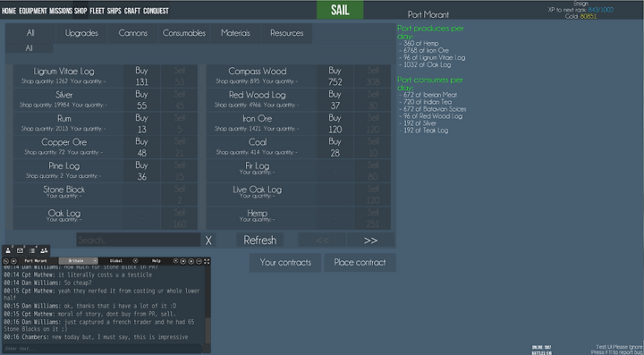Buy Red Wood Log for 37
Viewport: 644px width, 355px height.
(x=335, y=100)
